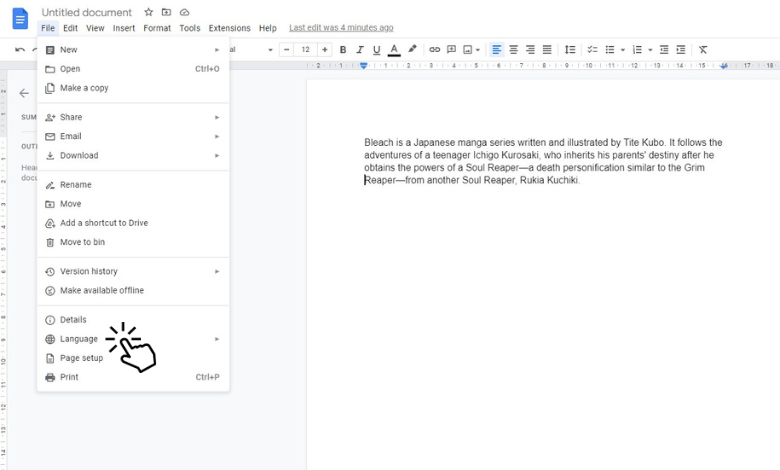Choose Rename in File menu

tap(133, 185)
